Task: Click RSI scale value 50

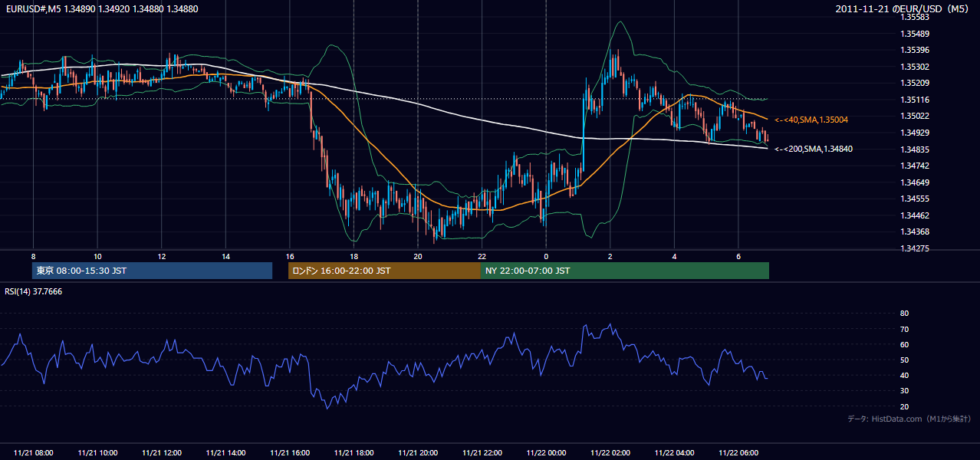Action: 904,360
